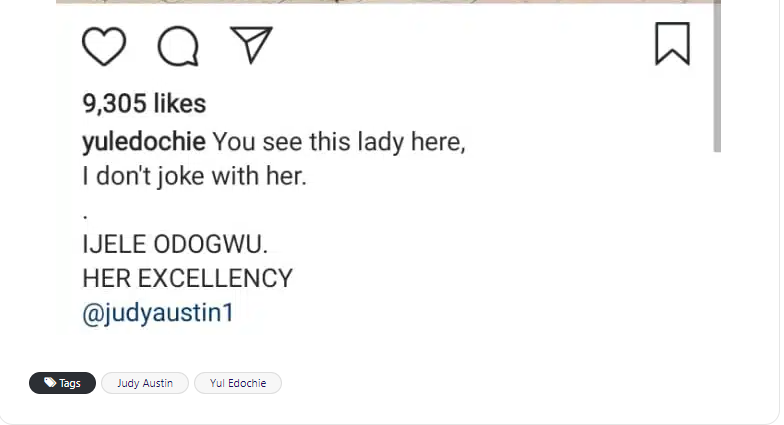Viewport: 784px width, 425px height.
Task: Click the small tag icon in the Tags badge
Action: [x=50, y=383]
